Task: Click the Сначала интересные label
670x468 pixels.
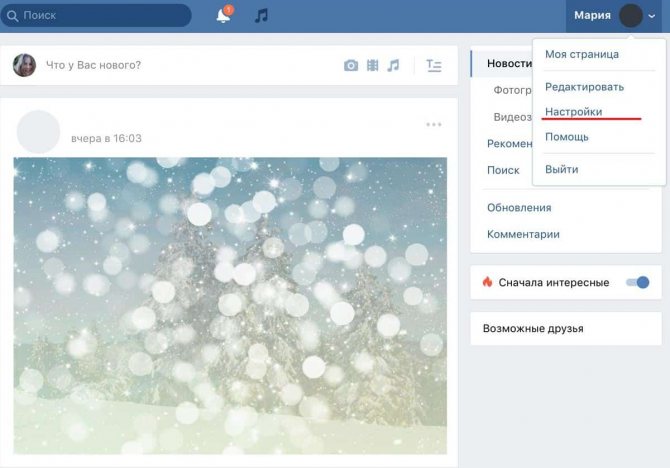Action: (x=553, y=283)
